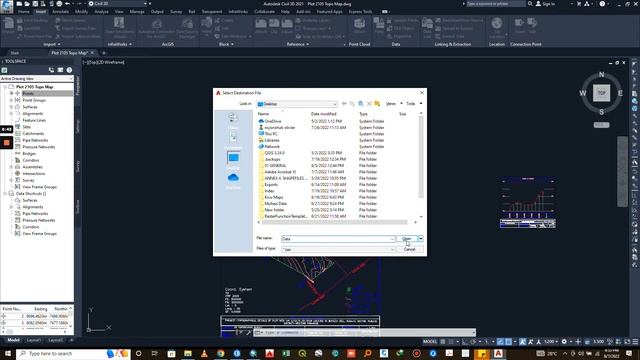
Task: Expand the Points node in Toolspace tree
Action: click(x=11, y=93)
